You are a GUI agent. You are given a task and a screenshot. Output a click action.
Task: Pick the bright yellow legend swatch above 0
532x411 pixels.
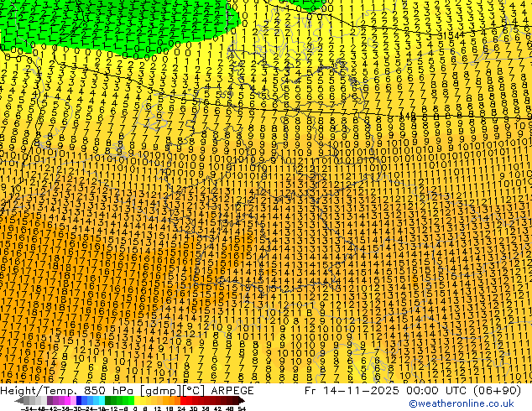coord(138,400)
